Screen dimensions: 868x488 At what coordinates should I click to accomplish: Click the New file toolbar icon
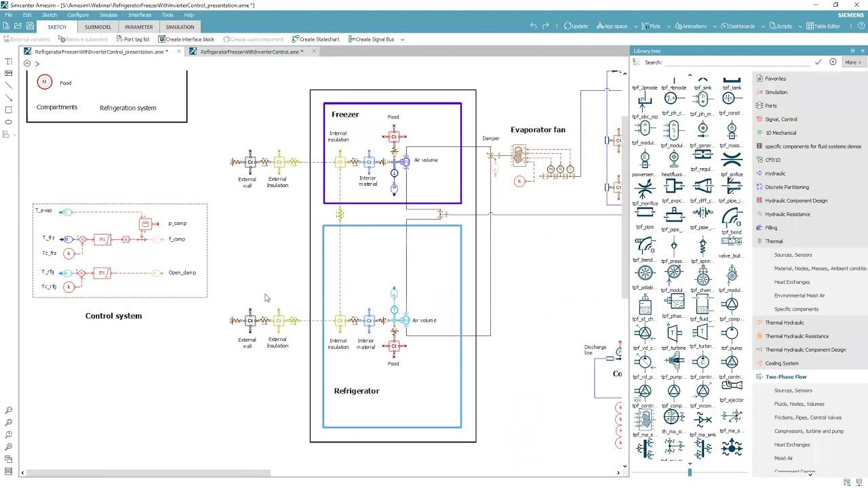tap(6, 26)
